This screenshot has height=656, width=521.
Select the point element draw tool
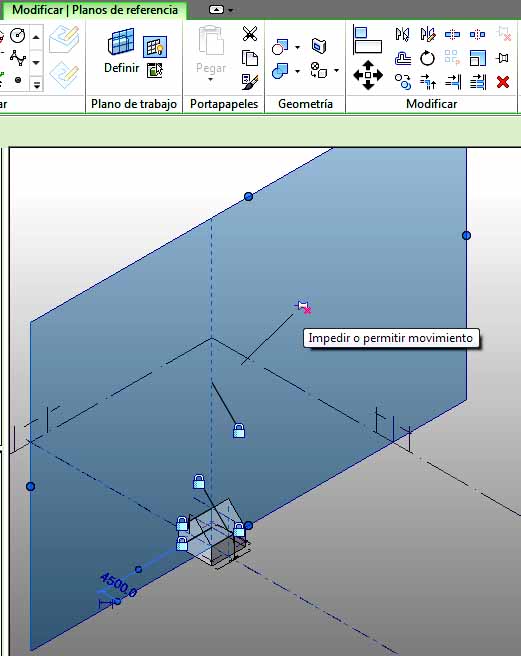click(x=18, y=79)
